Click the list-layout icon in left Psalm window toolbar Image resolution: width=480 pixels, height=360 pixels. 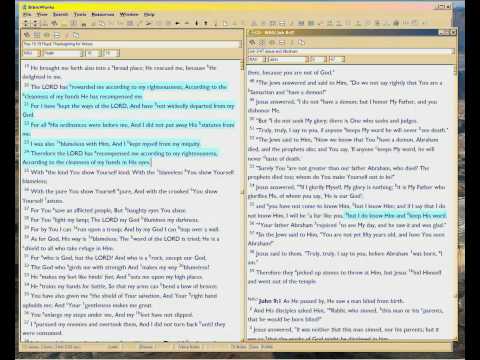(x=57, y=35)
